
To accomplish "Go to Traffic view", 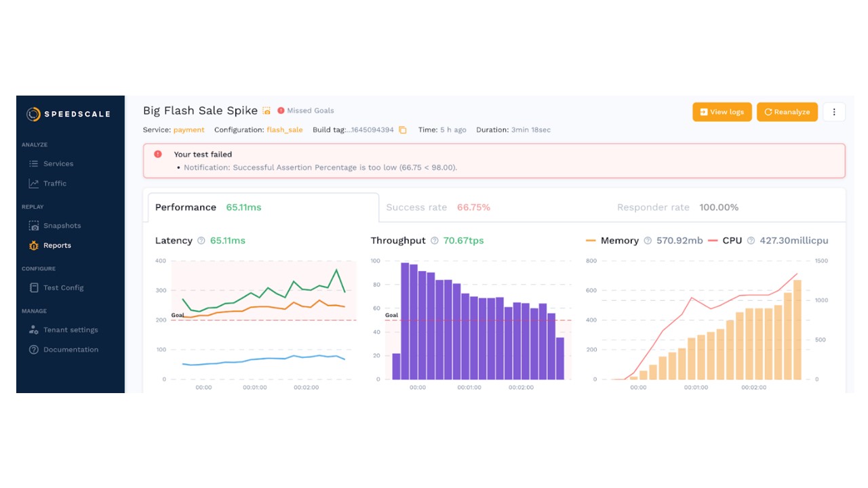I will (x=54, y=183).
